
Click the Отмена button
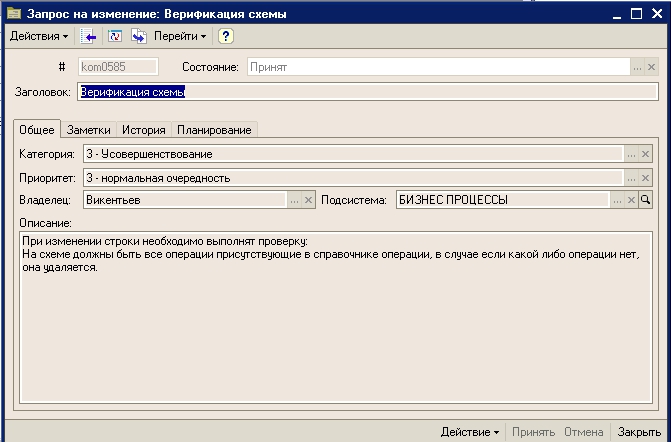click(583, 432)
